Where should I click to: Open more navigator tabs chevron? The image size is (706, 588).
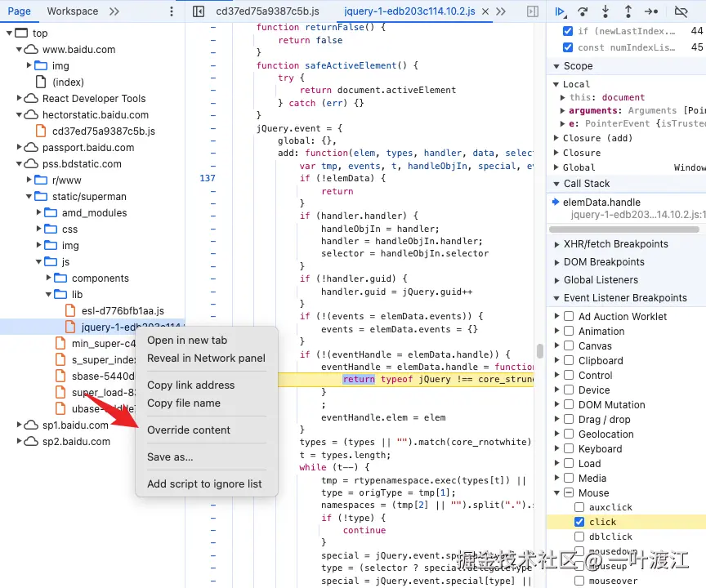(x=114, y=11)
